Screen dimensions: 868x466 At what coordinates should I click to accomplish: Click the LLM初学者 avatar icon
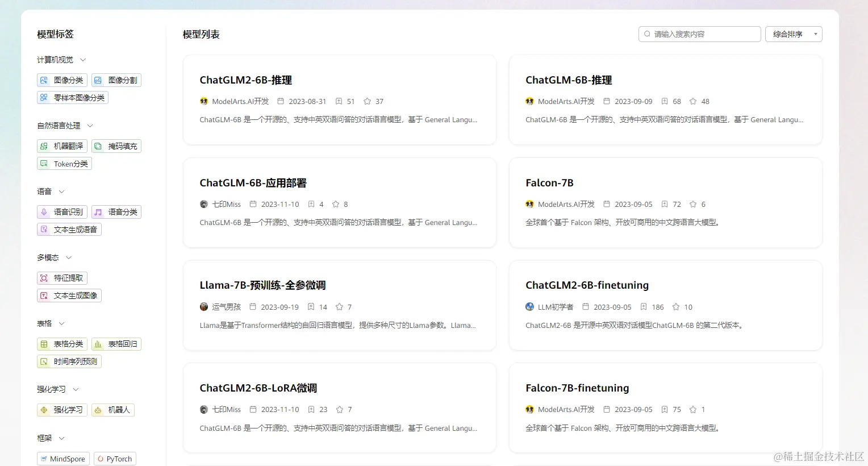click(529, 307)
